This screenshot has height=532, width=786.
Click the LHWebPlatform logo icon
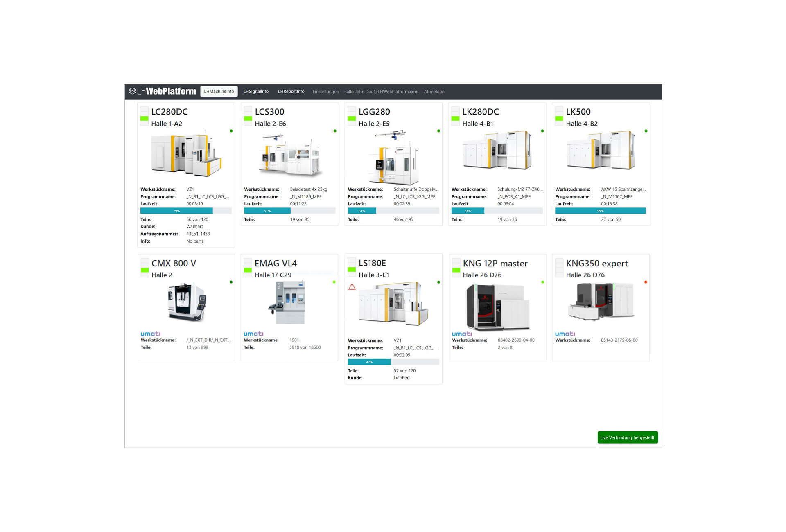coord(132,91)
